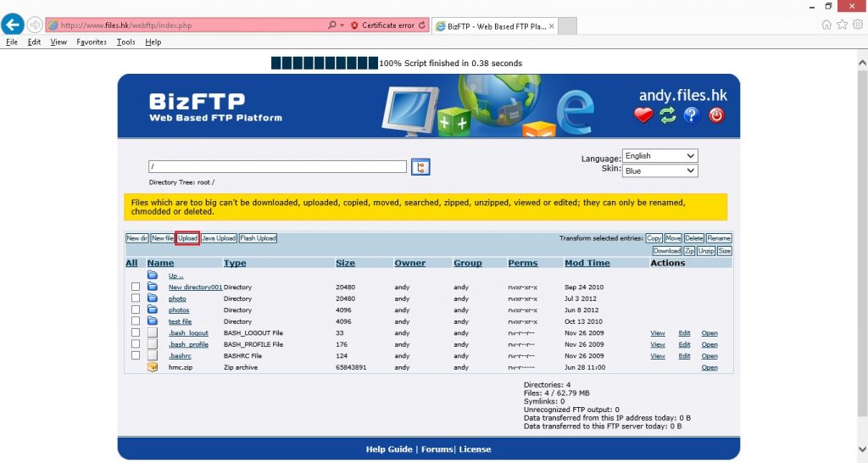Click the Size button

[x=725, y=251]
